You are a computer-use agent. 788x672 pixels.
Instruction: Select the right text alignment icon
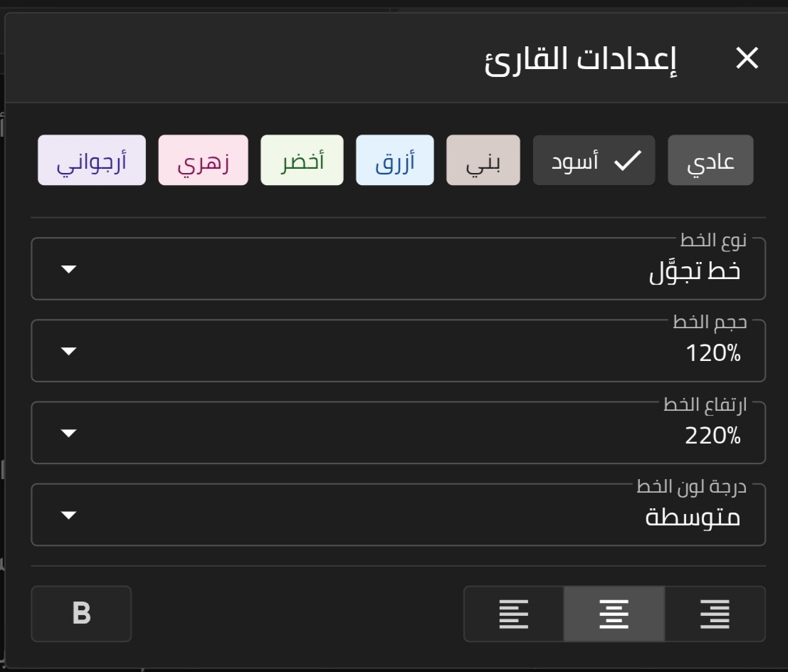click(x=715, y=614)
